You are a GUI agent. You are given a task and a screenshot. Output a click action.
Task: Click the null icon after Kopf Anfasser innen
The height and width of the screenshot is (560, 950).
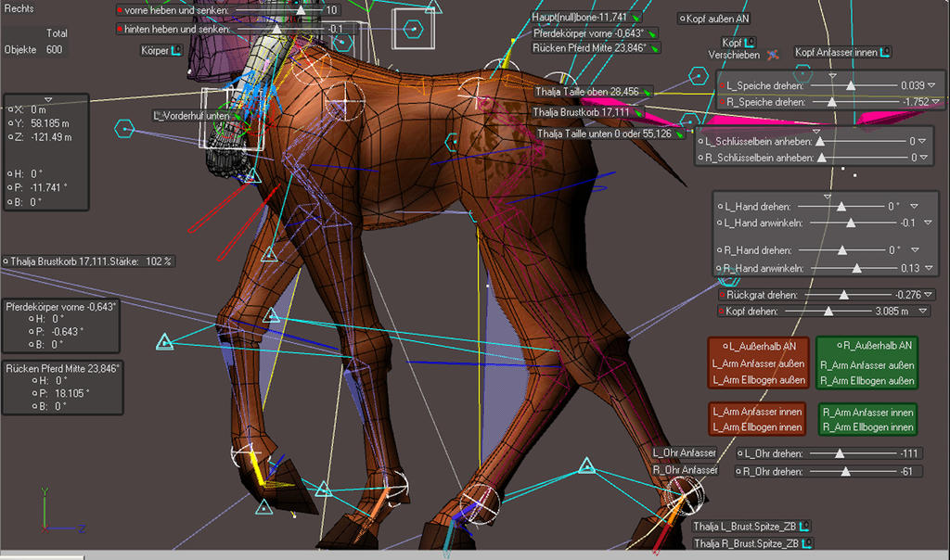pyautogui.click(x=884, y=53)
